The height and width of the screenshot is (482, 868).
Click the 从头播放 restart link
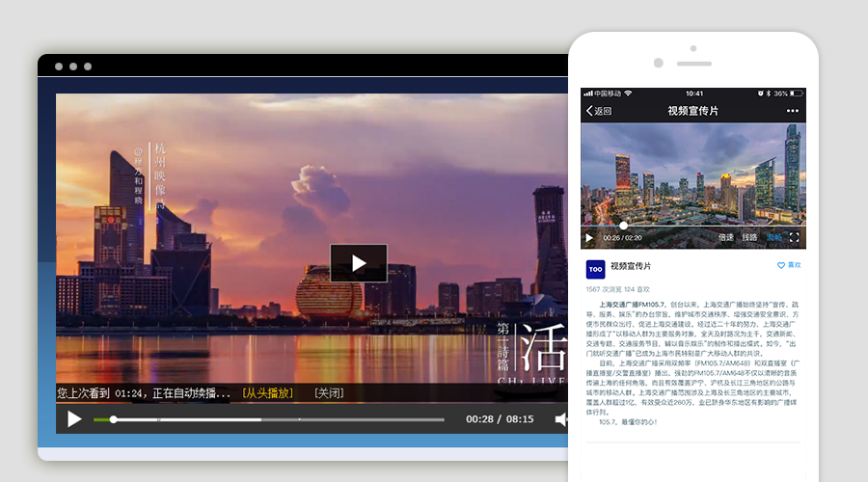(267, 393)
